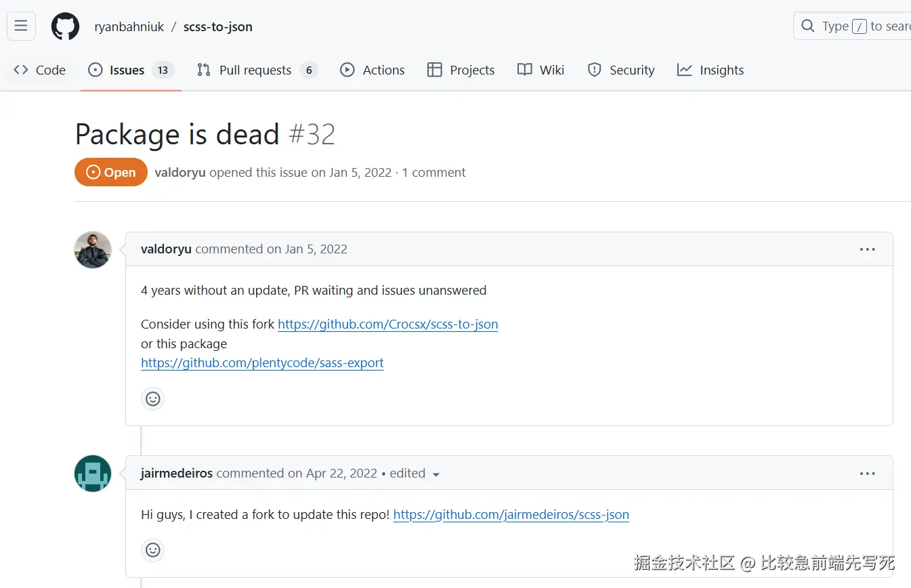Open options menu on valdoryu's comment
This screenshot has width=911, height=588.
point(868,249)
